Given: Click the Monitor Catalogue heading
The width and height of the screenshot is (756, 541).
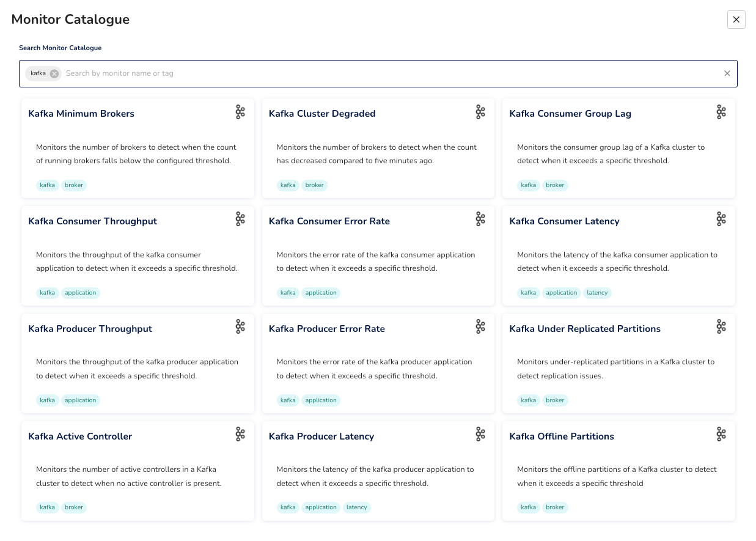Looking at the screenshot, I should (70, 20).
